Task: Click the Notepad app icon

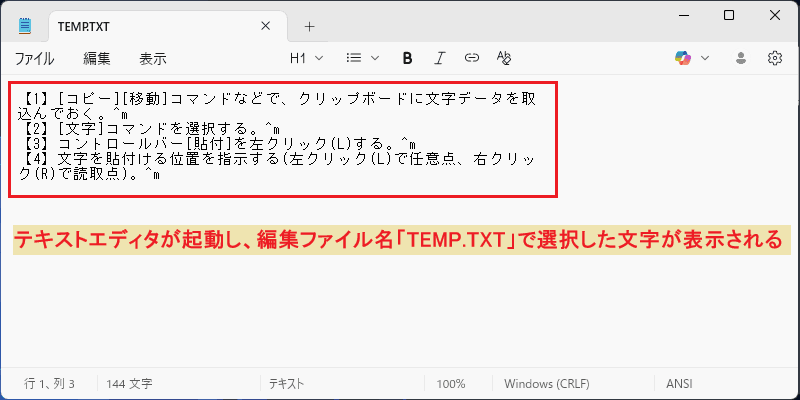Action: pos(24,26)
